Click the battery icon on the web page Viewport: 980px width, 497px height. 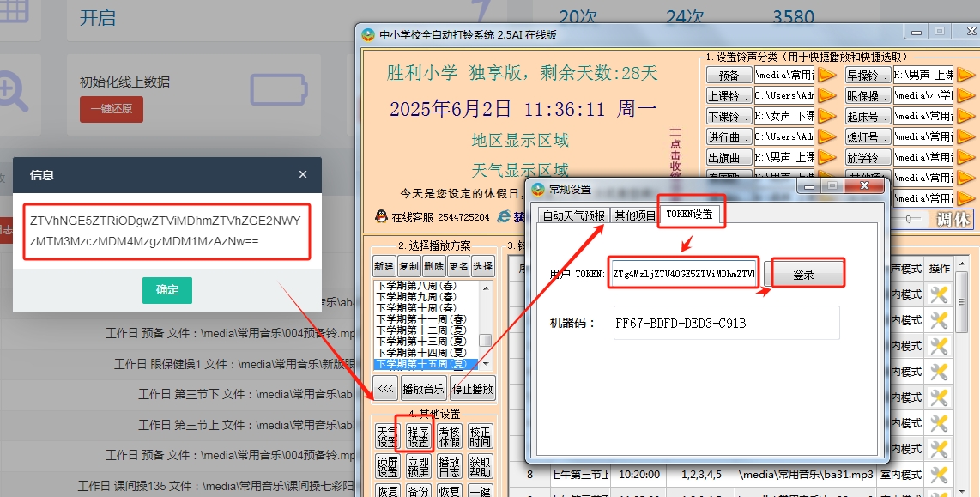coord(279,90)
